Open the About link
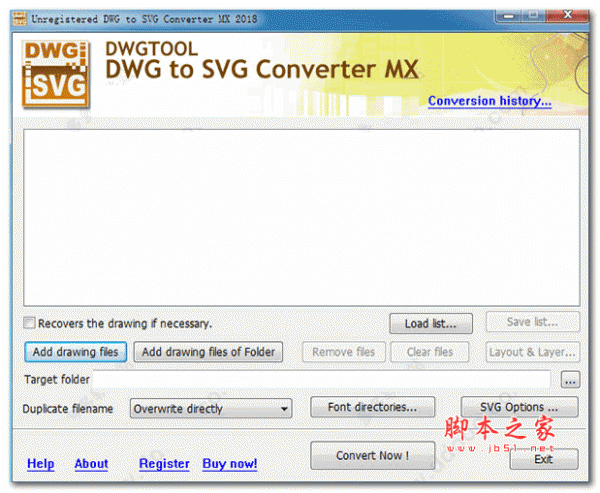Screen dimensions: 600x493 point(91,464)
